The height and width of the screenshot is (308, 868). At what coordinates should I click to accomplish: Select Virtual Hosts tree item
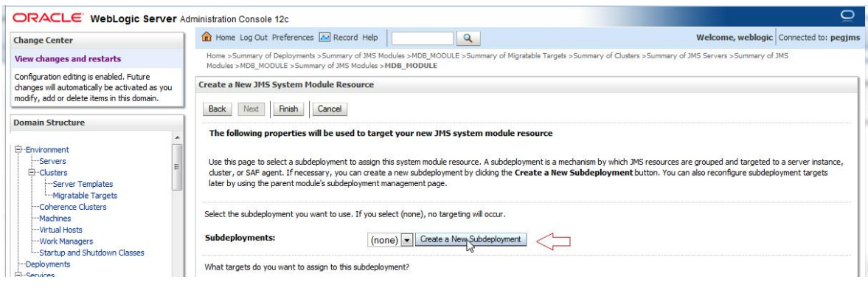pos(60,229)
